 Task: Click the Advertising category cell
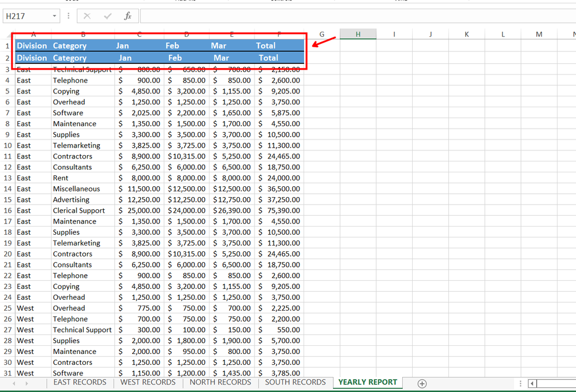tap(83, 199)
